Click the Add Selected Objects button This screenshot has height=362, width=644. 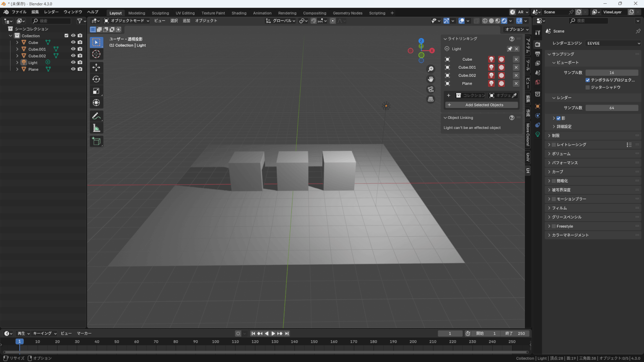click(481, 105)
